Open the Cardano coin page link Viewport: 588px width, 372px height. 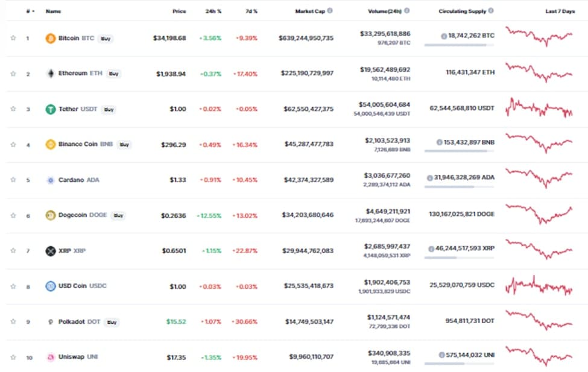point(72,180)
